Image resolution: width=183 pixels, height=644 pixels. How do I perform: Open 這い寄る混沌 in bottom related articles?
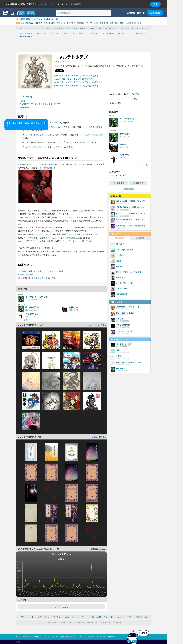[x=32, y=307]
